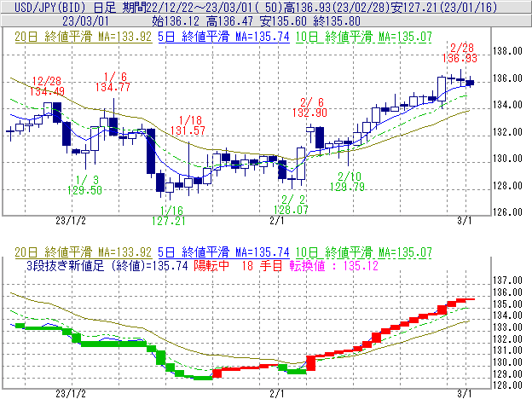Click the magenta 転換値 : 135.12 text
The width and height of the screenshot is (532, 405).
click(334, 265)
